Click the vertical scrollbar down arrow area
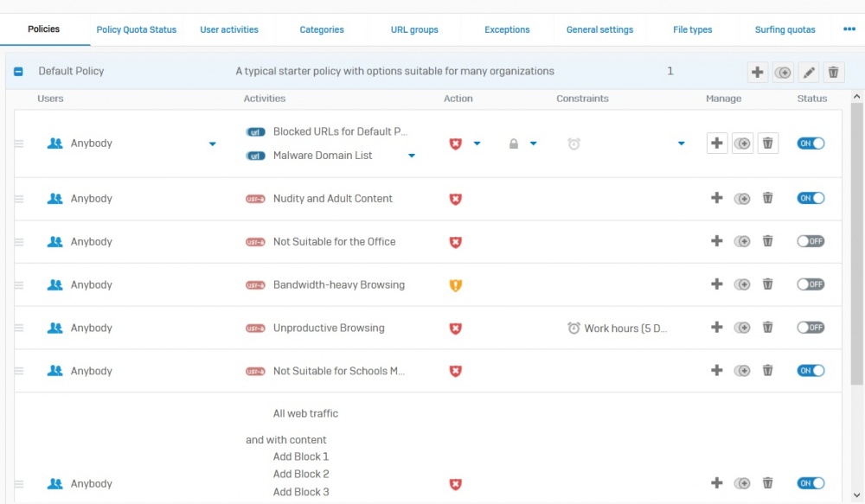Image resolution: width=865 pixels, height=504 pixels. click(x=857, y=496)
